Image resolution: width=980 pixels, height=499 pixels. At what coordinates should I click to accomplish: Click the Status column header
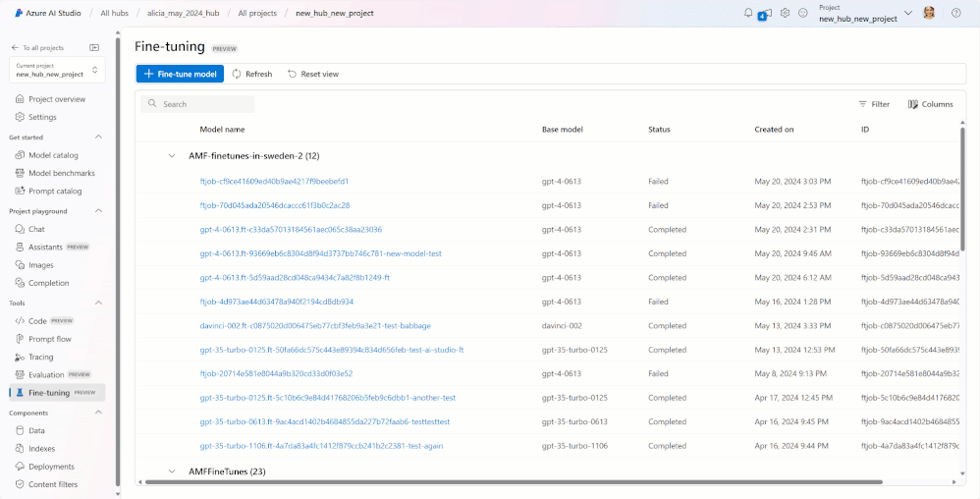659,130
